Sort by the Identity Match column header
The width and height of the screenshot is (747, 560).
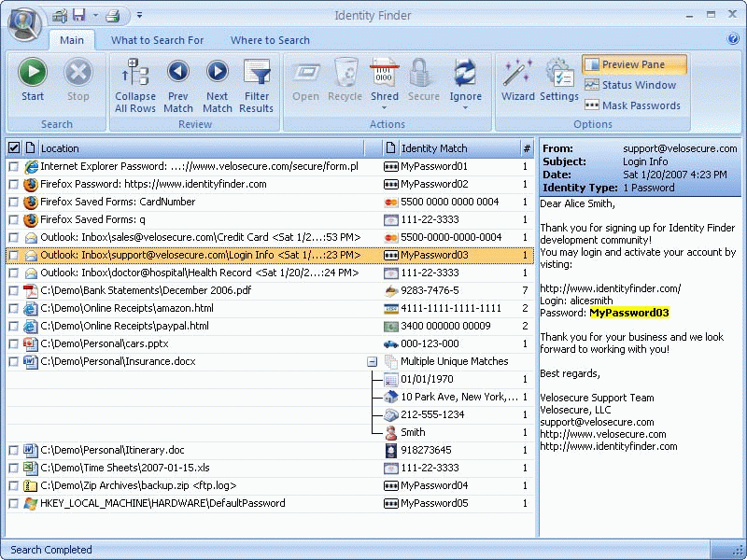click(434, 148)
